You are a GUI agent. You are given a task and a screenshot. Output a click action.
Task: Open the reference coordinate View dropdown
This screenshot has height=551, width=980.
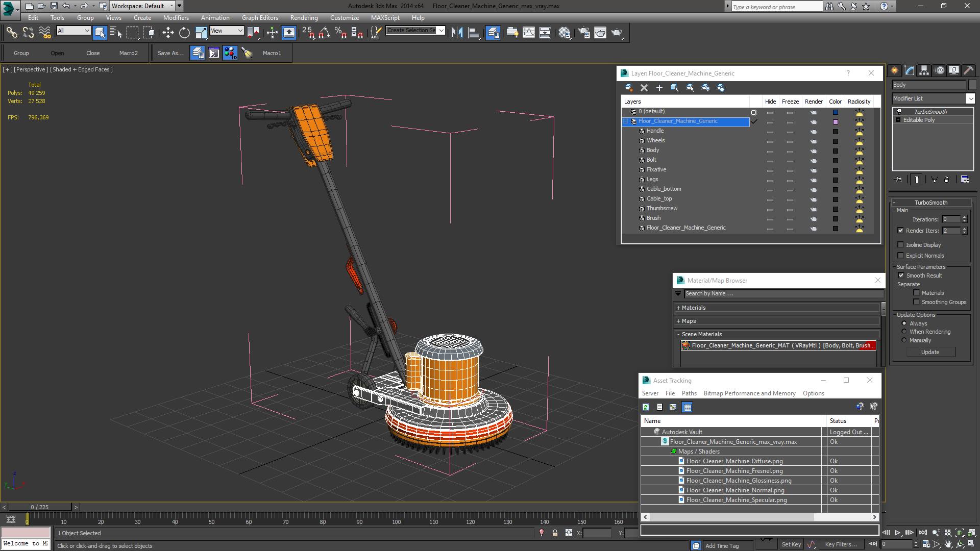(227, 31)
